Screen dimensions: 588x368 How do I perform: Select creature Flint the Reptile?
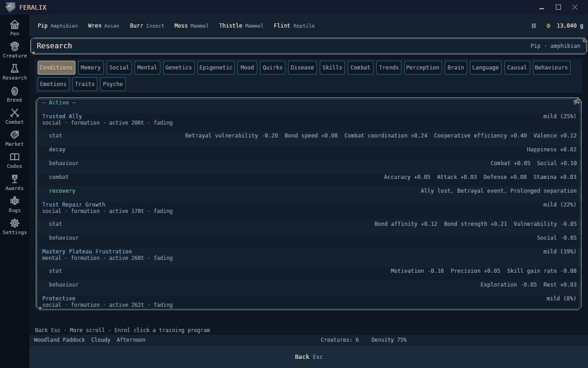[294, 26]
